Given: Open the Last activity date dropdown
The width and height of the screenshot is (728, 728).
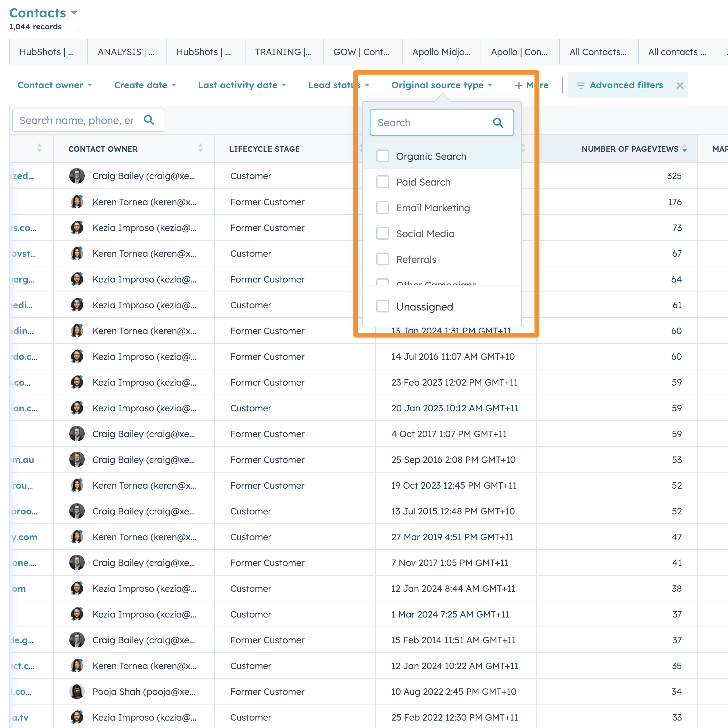Looking at the screenshot, I should pyautogui.click(x=242, y=86).
